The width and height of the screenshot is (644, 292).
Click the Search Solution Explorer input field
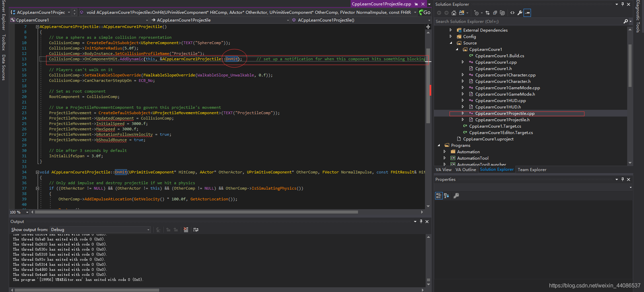(x=528, y=22)
